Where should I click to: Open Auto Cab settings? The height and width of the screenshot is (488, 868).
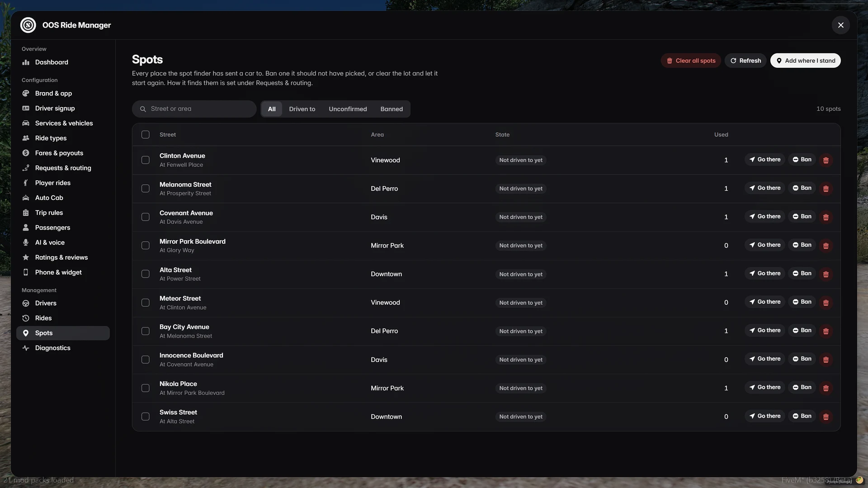[63, 198]
